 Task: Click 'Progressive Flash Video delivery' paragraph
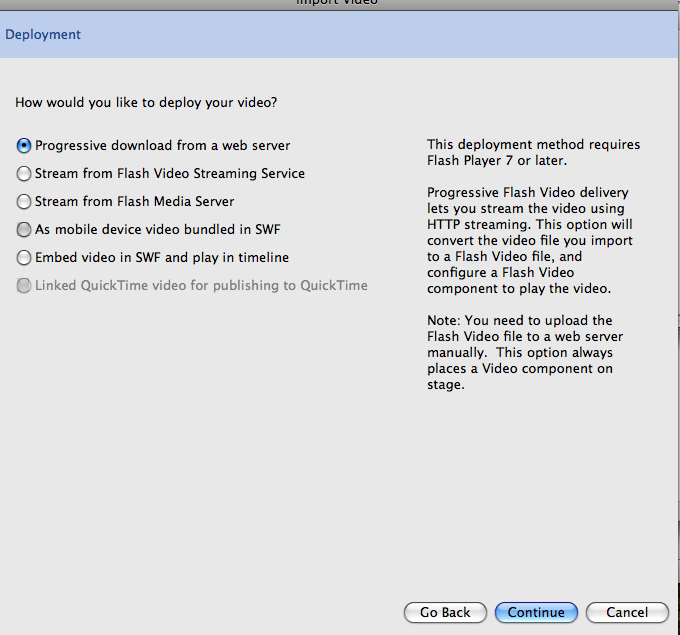[x=530, y=240]
